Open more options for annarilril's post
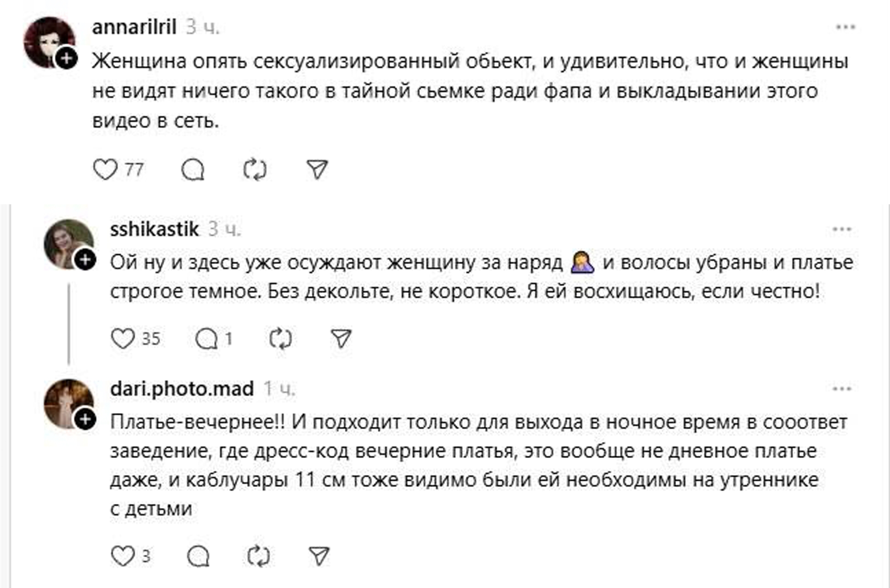 click(x=845, y=27)
